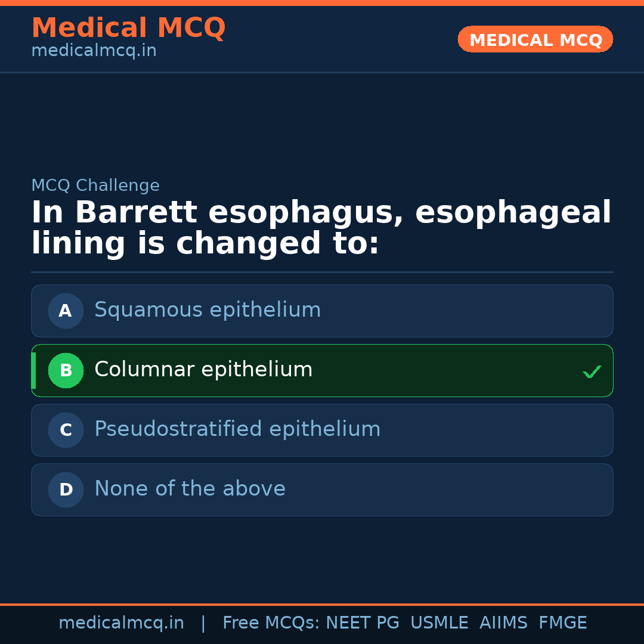Viewport: 644px width, 644px height.
Task: Select FMGE in the footer
Action: coord(562,623)
